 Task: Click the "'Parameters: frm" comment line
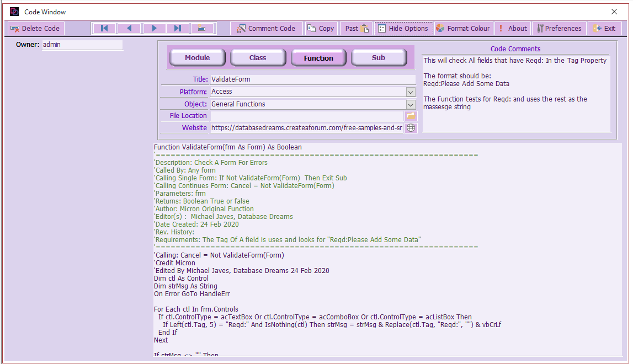[180, 193]
